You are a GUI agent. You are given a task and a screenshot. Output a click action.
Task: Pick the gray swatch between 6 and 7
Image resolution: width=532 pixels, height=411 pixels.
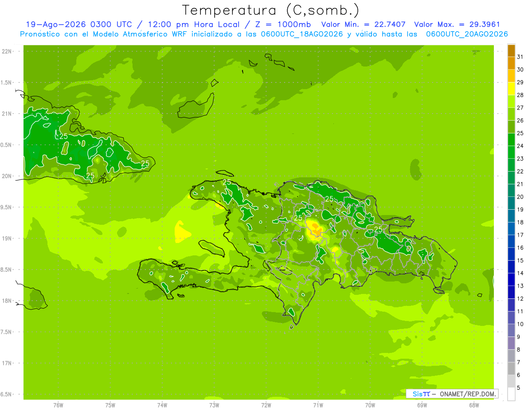pyautogui.click(x=511, y=369)
